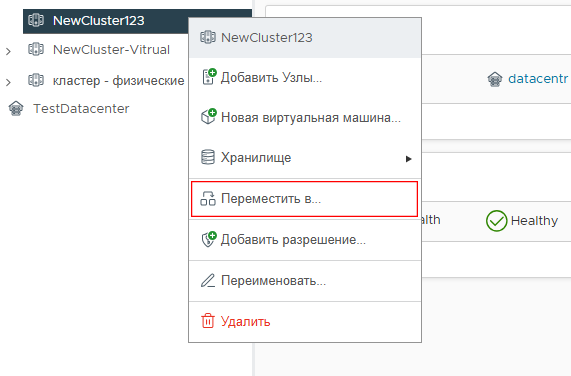Select NewCluster-Vitrual in the tree
Image resolution: width=571 pixels, height=376 pixels.
click(x=111, y=50)
